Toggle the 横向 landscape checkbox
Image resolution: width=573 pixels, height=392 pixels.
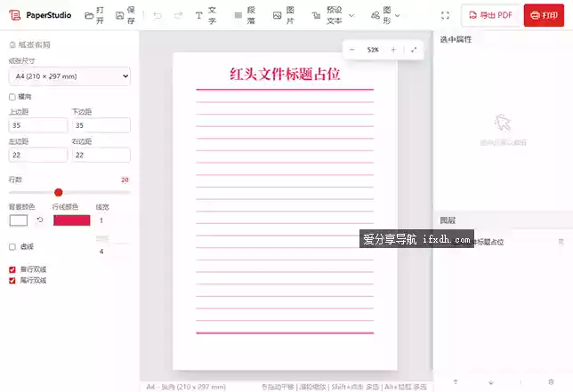click(12, 97)
